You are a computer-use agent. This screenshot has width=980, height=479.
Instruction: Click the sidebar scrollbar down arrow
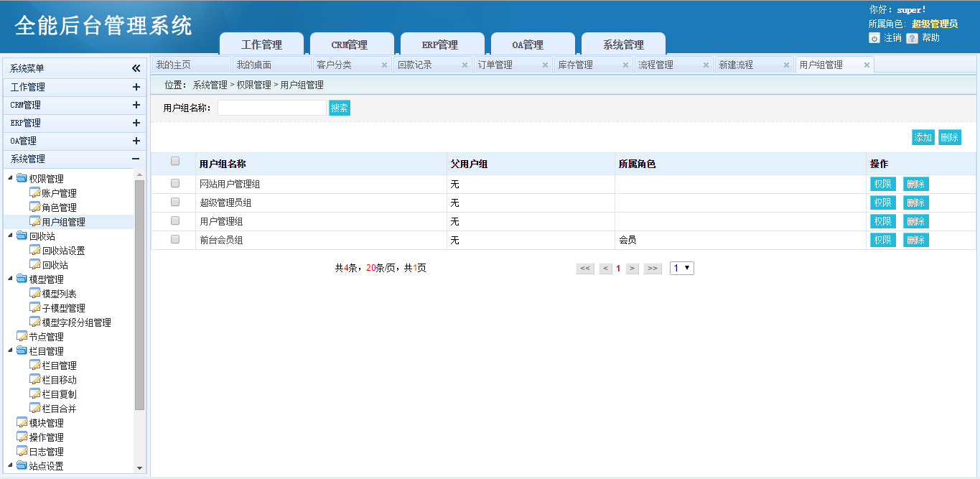139,468
